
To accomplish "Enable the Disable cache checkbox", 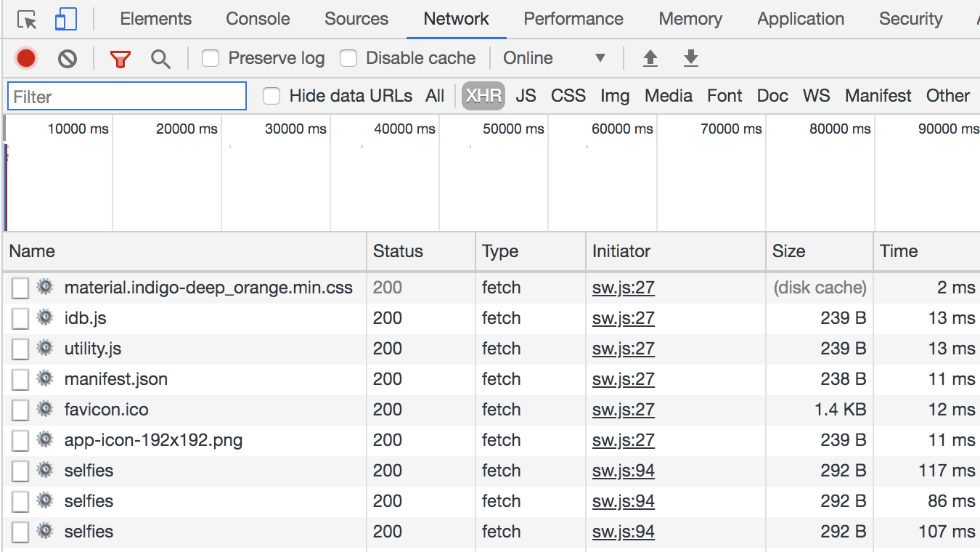I will [348, 58].
